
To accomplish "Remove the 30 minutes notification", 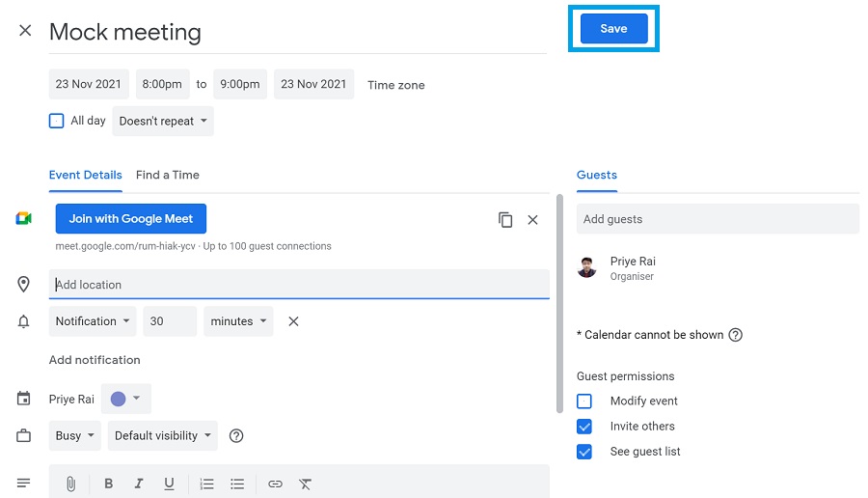I will click(293, 321).
